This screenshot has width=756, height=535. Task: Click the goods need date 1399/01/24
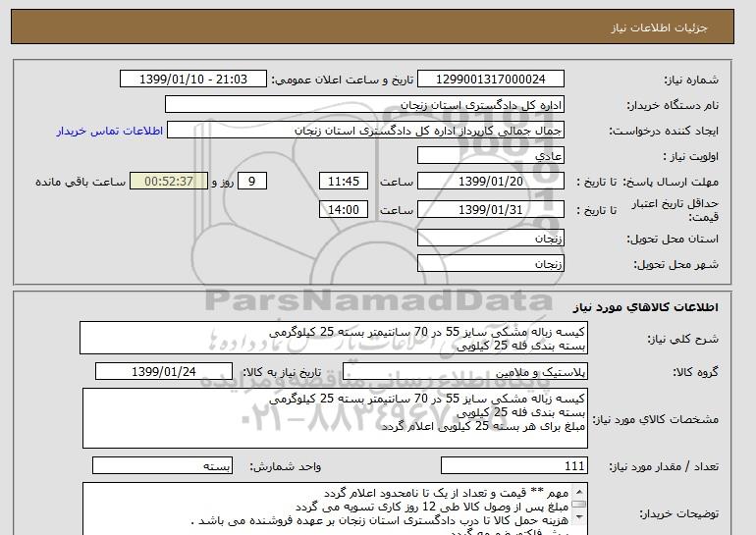click(x=163, y=372)
